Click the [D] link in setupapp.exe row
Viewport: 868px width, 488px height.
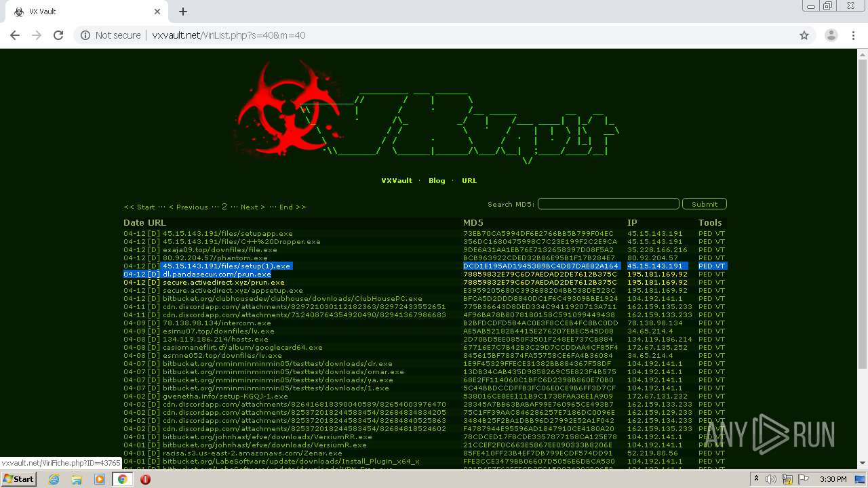(154, 234)
